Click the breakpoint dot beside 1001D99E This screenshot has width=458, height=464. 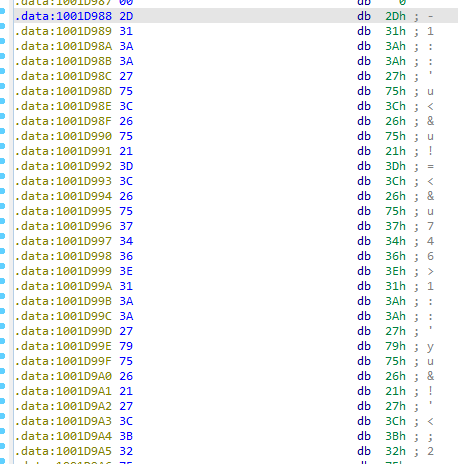point(2,341)
